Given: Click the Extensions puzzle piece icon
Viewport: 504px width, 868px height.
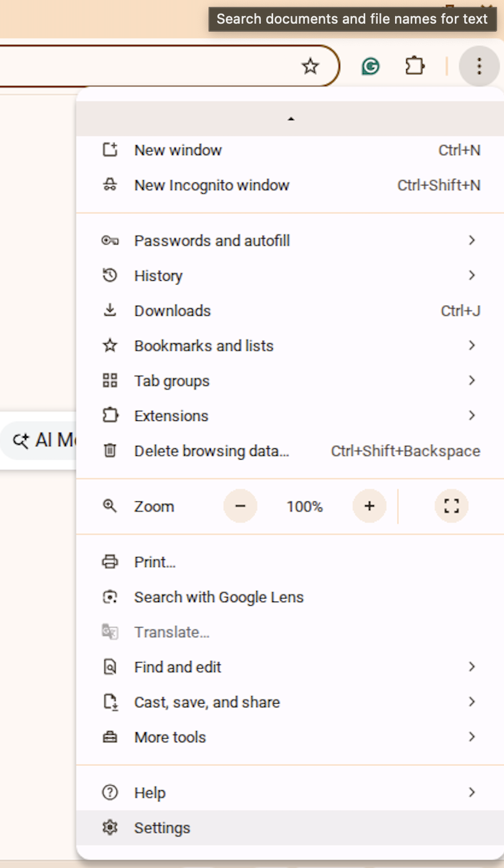Looking at the screenshot, I should (414, 65).
